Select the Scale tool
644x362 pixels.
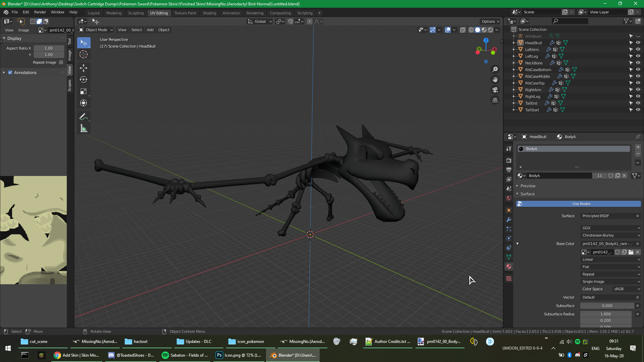84,91
